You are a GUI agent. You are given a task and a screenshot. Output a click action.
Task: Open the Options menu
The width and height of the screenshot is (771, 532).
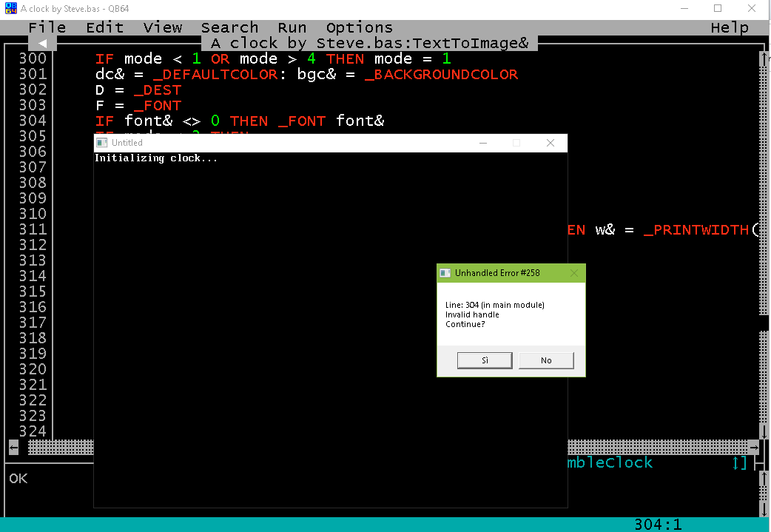coord(359,27)
